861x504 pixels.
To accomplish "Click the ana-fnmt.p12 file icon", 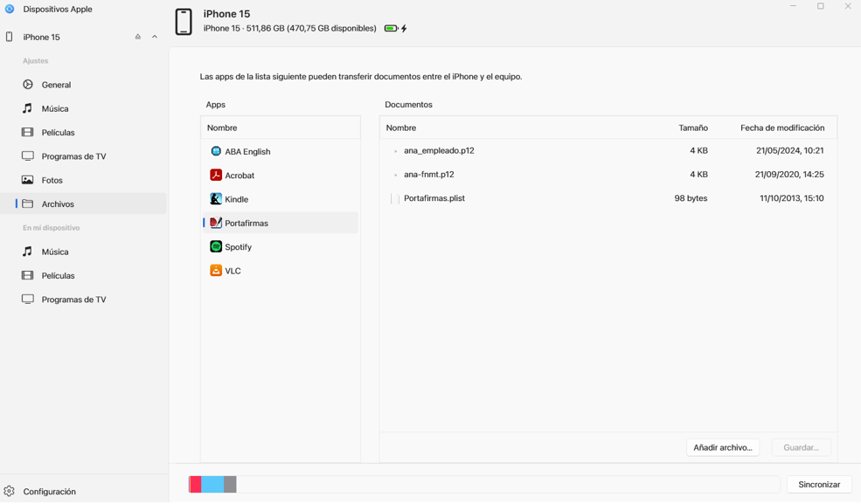I will [395, 175].
